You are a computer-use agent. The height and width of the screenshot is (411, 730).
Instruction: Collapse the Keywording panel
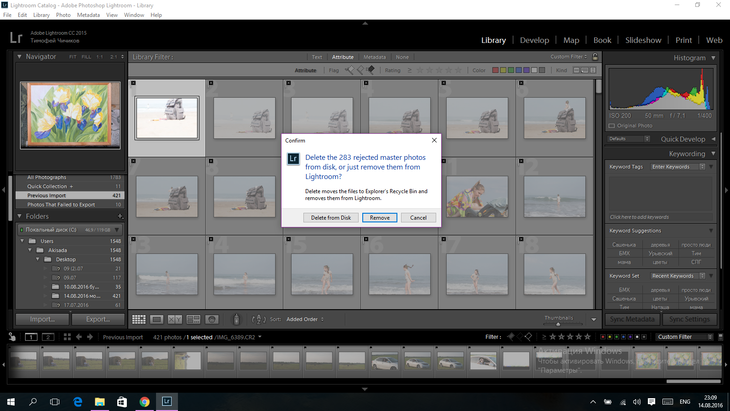coord(713,154)
